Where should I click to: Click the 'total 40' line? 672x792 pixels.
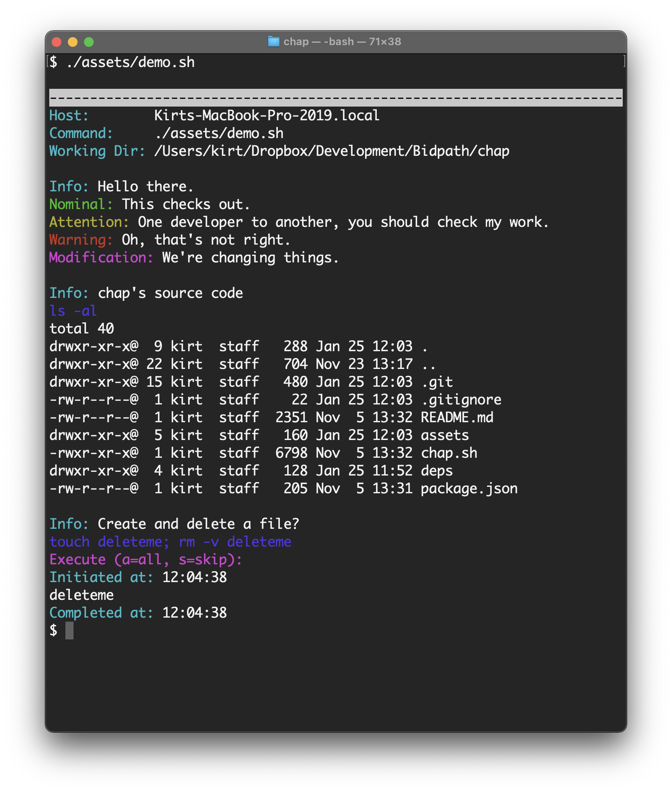click(82, 329)
